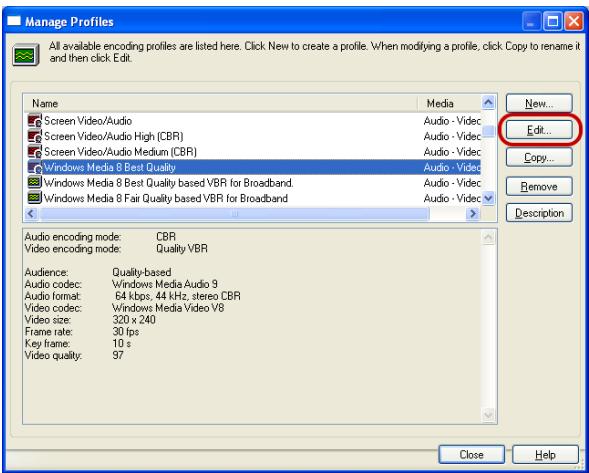Click the 'Windows Media Video V8' video codec value
Image resolution: width=589 pixels, height=473 pixels.
pyautogui.click(x=168, y=308)
